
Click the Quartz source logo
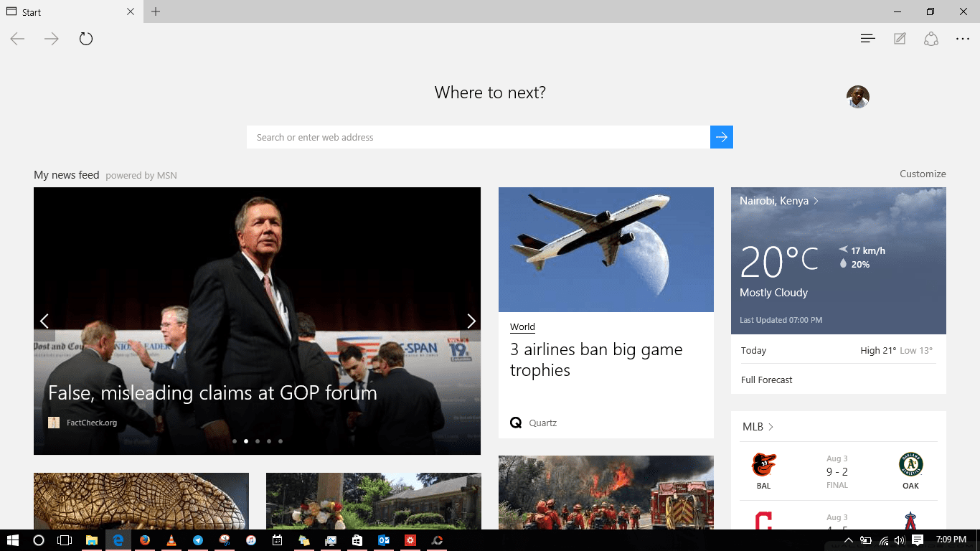[516, 423]
